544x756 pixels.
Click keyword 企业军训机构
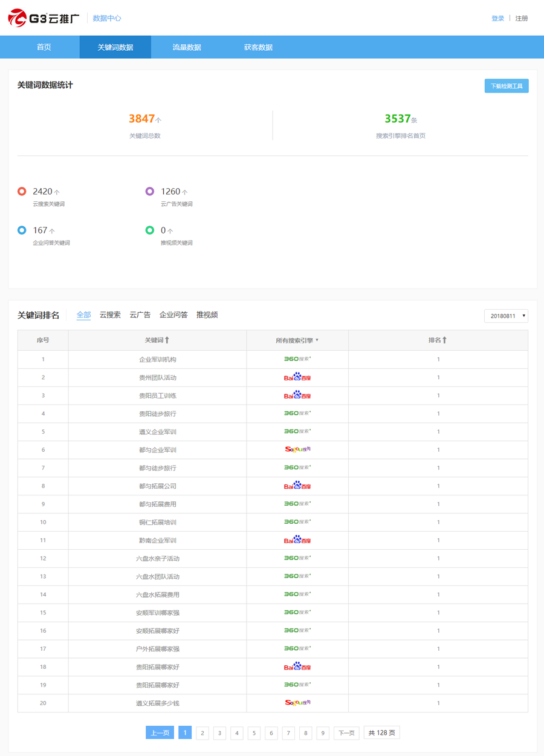tap(158, 359)
